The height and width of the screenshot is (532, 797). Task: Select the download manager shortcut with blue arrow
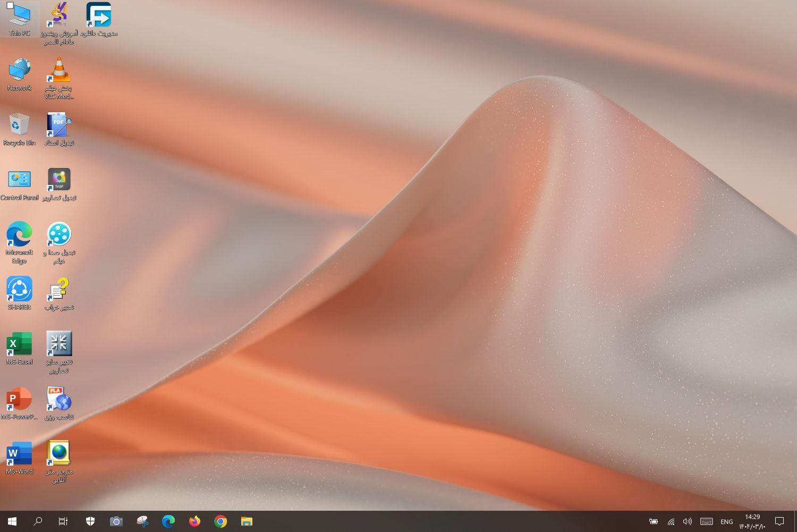[x=99, y=19]
